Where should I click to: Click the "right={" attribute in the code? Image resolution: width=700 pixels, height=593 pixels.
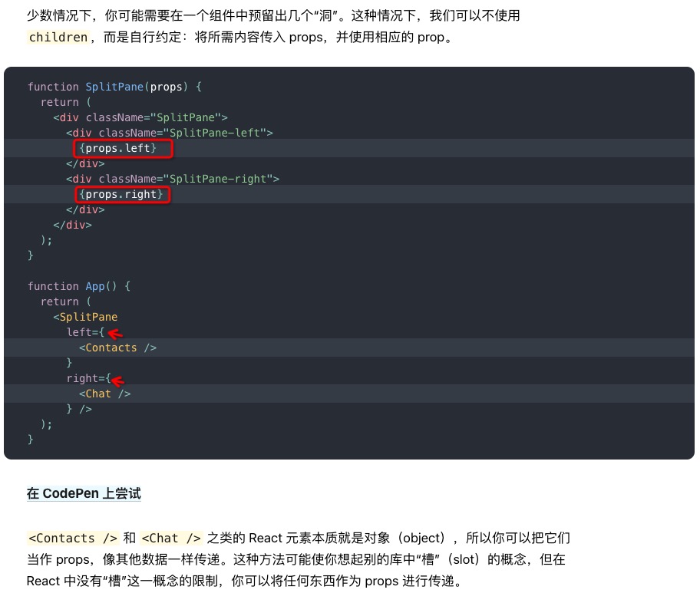tap(89, 378)
